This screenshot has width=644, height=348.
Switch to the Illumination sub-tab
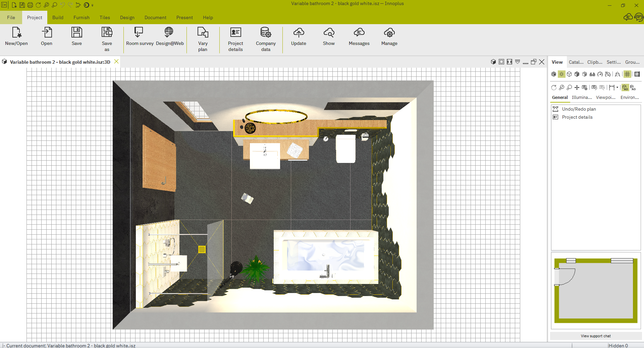tap(582, 98)
